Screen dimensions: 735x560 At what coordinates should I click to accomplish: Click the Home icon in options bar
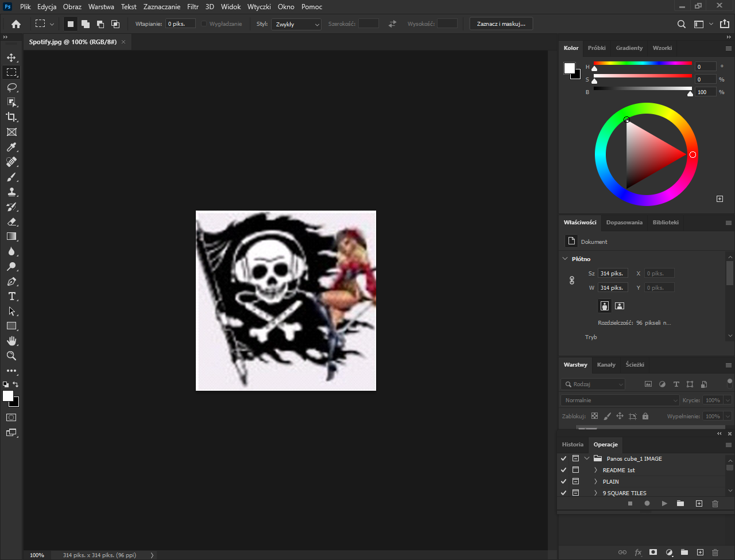[16, 24]
